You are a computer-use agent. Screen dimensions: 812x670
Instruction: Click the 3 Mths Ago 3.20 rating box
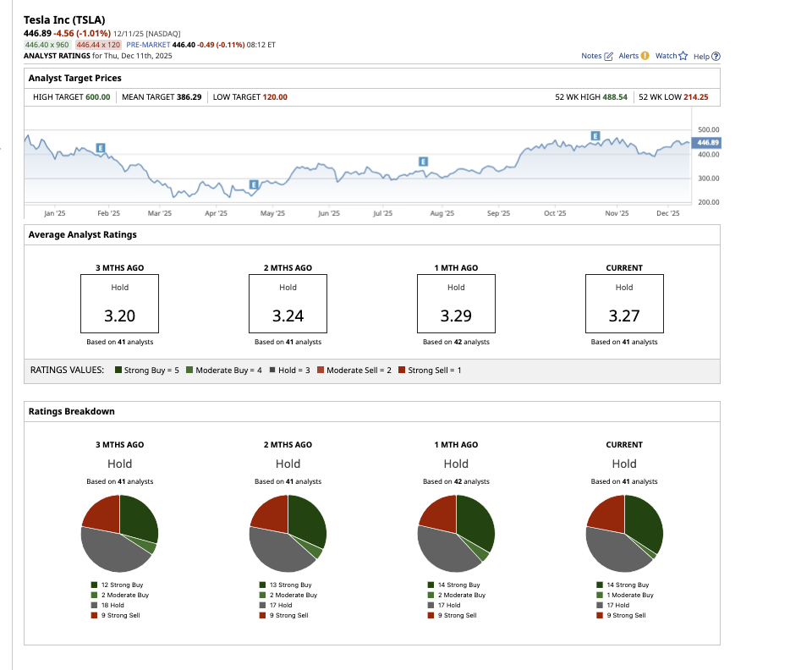point(119,305)
